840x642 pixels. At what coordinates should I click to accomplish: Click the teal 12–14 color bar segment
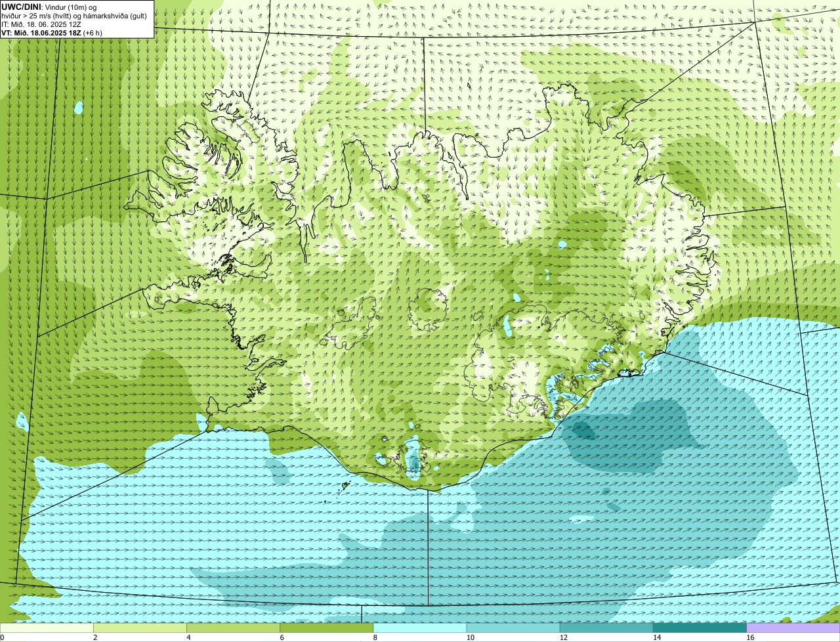pos(606,628)
